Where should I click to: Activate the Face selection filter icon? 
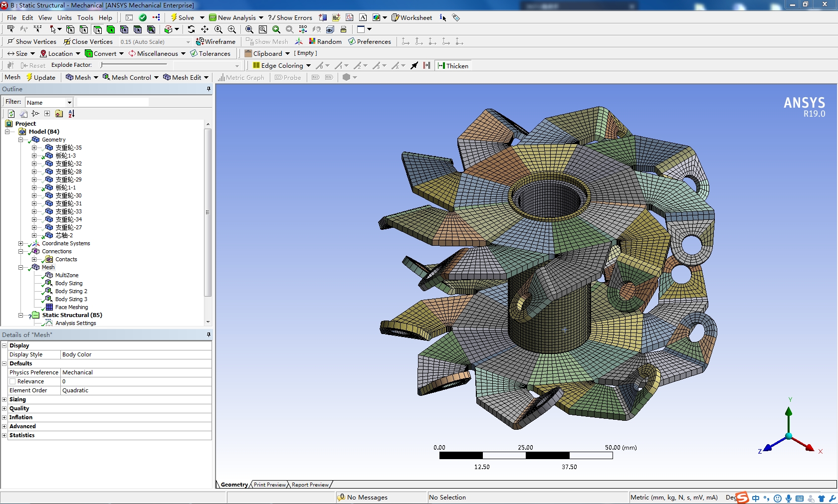click(x=97, y=29)
